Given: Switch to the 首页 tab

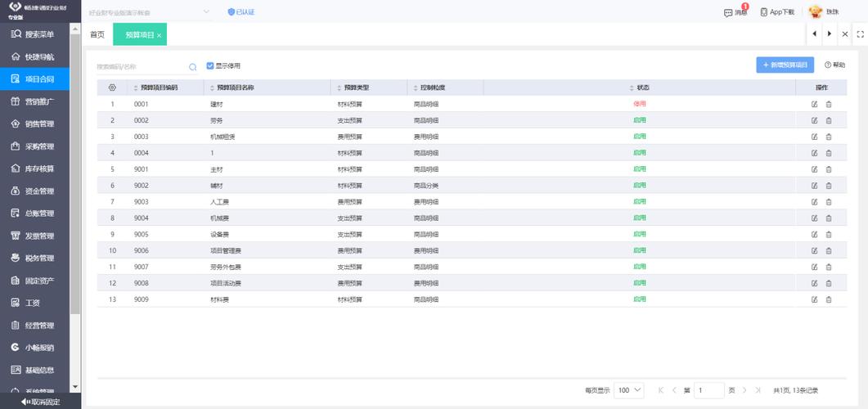Looking at the screenshot, I should (97, 35).
